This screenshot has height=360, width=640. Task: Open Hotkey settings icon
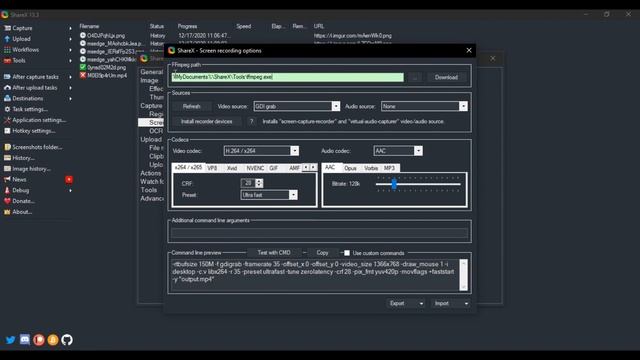7,131
